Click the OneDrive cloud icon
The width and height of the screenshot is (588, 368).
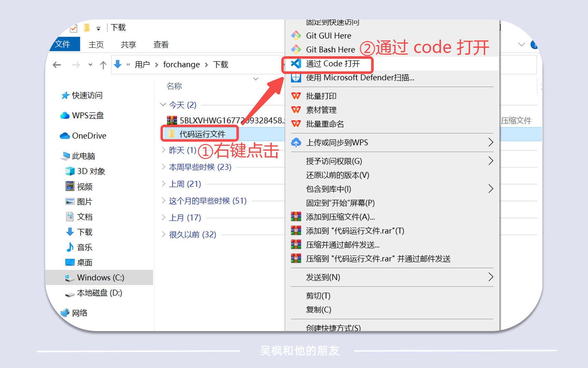[x=65, y=136]
